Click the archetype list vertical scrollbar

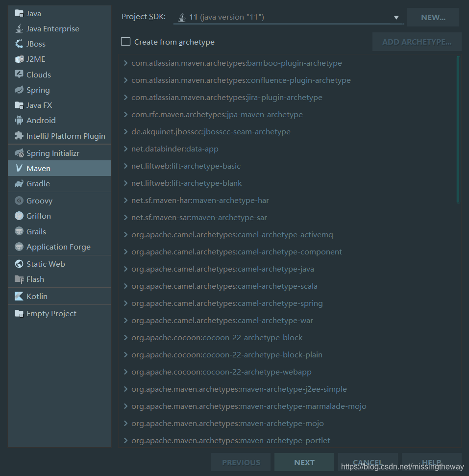pyautogui.click(x=458, y=129)
